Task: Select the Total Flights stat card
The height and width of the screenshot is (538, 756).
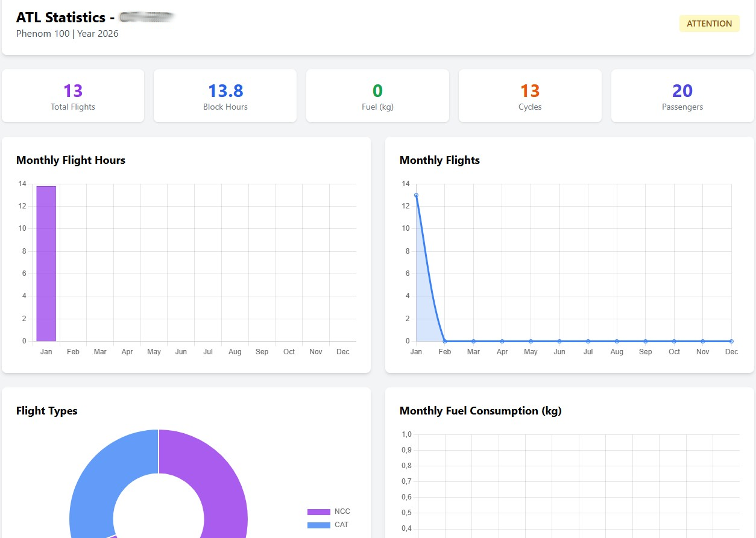Action: coord(73,96)
